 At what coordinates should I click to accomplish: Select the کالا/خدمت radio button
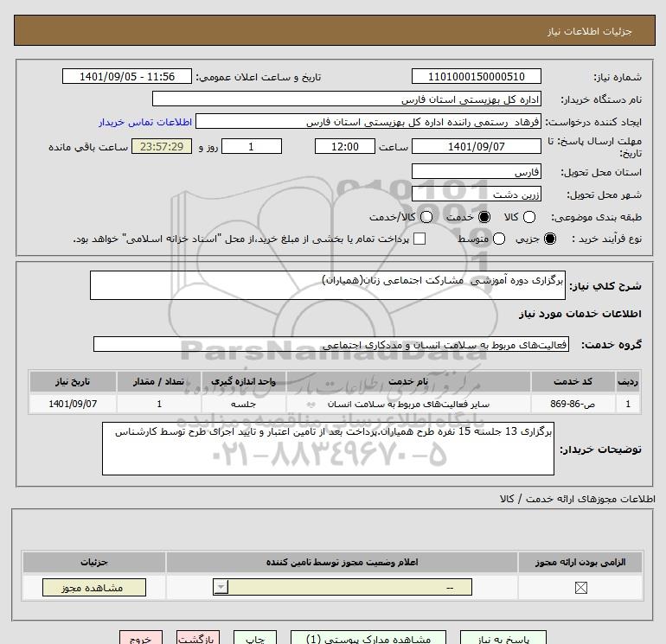click(x=426, y=217)
